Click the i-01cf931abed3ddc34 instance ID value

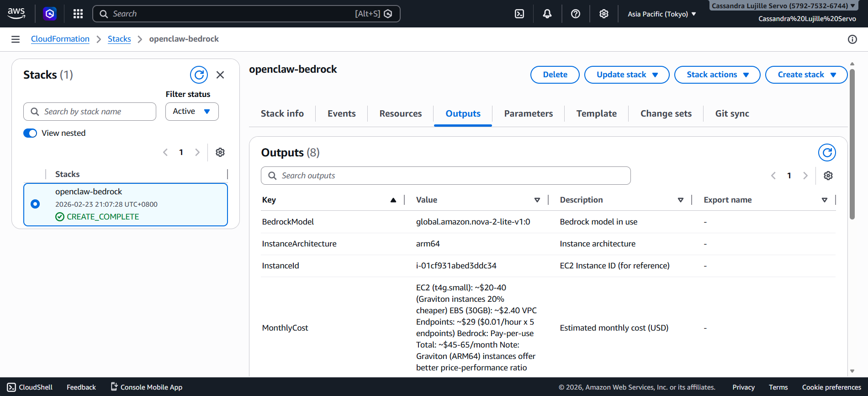point(456,266)
